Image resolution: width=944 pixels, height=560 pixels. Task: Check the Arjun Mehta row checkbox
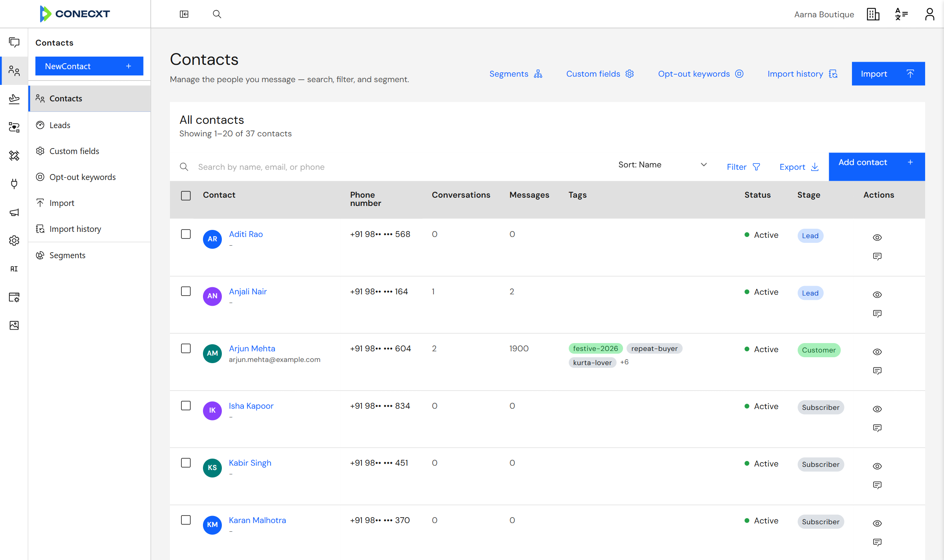pos(186,349)
